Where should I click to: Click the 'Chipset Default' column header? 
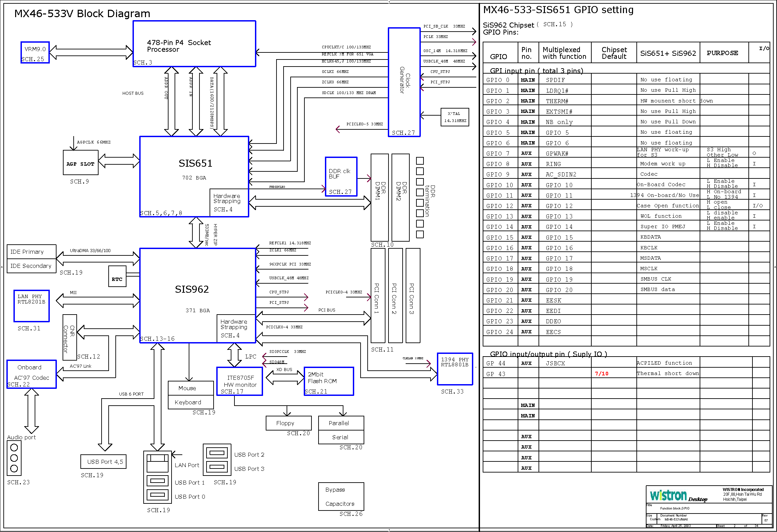[614, 53]
